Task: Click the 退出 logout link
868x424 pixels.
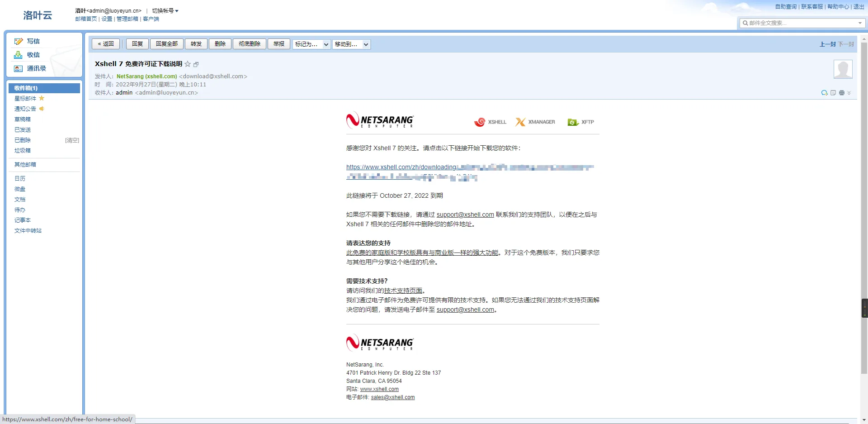Action: click(x=859, y=7)
